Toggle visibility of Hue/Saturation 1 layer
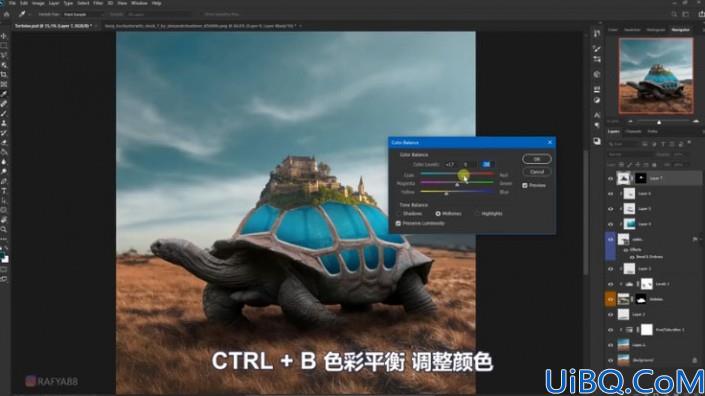This screenshot has height=396, width=705. (610, 330)
